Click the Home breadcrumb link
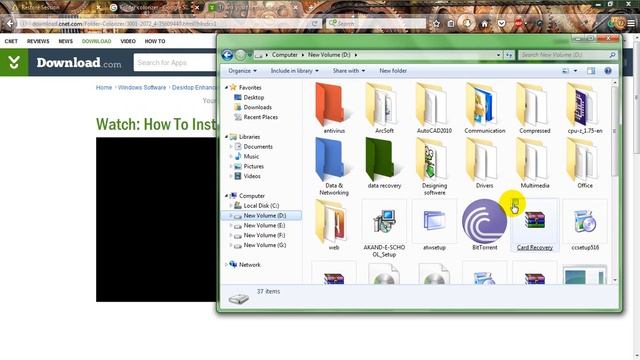 coord(104,87)
